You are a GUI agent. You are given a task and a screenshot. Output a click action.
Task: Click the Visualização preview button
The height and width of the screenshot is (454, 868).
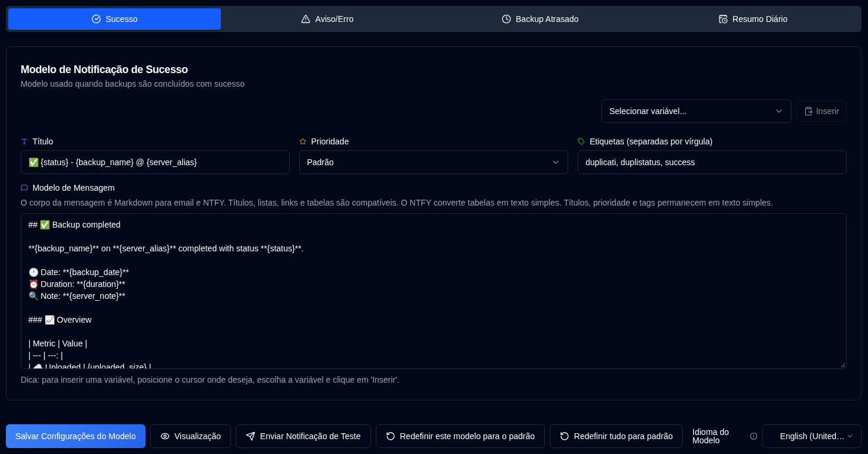coord(191,436)
